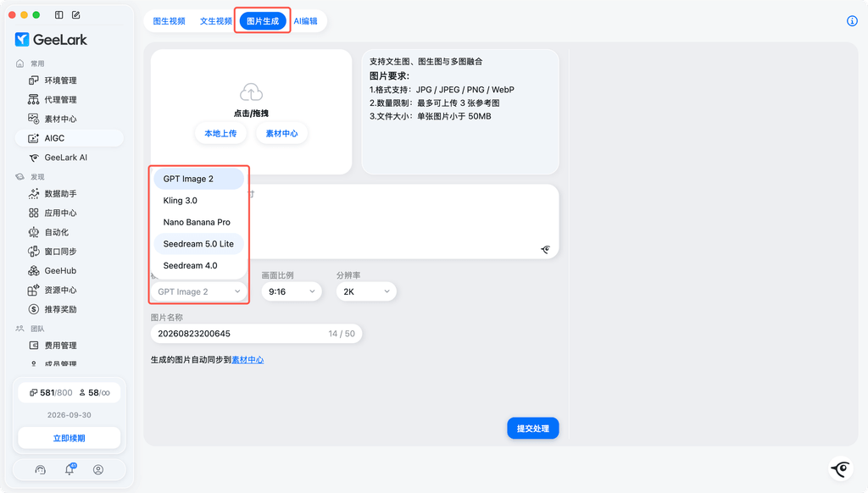Switch to the AI编辑 tab
868x493 pixels.
(x=305, y=21)
